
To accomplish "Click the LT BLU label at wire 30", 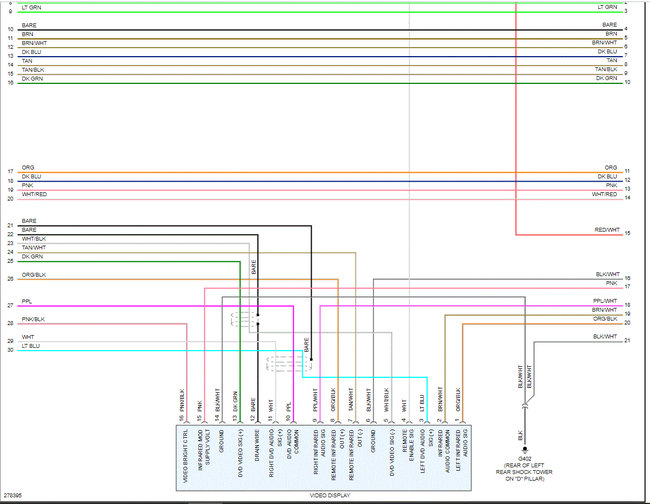I will click(x=31, y=346).
